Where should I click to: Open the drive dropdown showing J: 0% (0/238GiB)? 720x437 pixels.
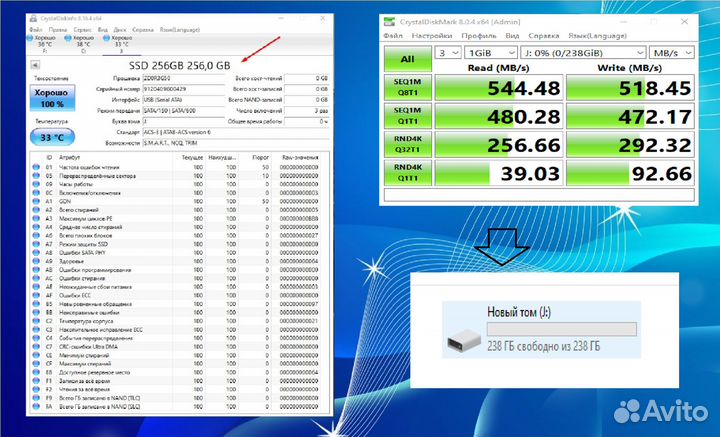click(x=583, y=53)
